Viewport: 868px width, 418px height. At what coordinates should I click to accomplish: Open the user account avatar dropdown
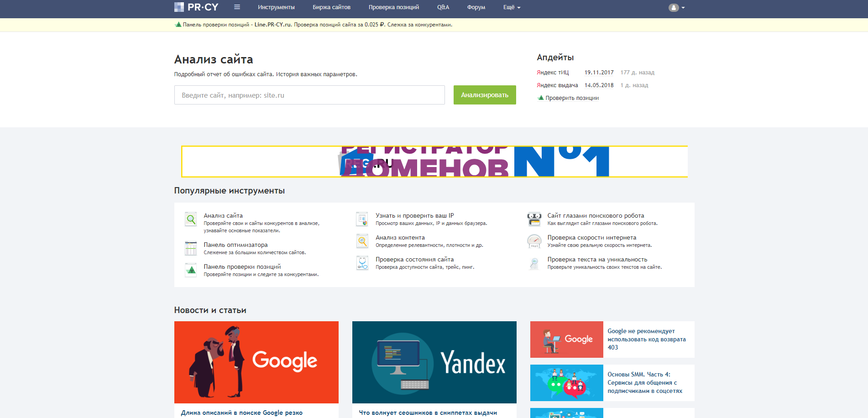pyautogui.click(x=676, y=8)
